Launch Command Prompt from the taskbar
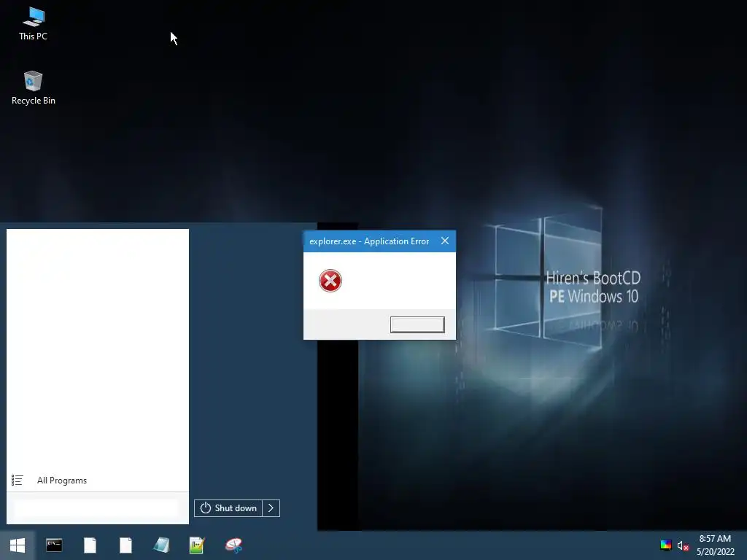The height and width of the screenshot is (560, 747). coord(54,545)
